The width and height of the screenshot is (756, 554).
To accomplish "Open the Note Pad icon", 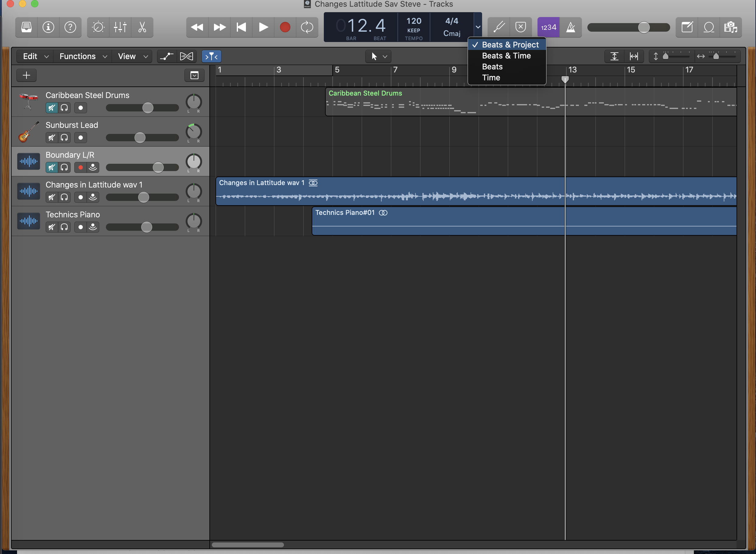I will 687,27.
